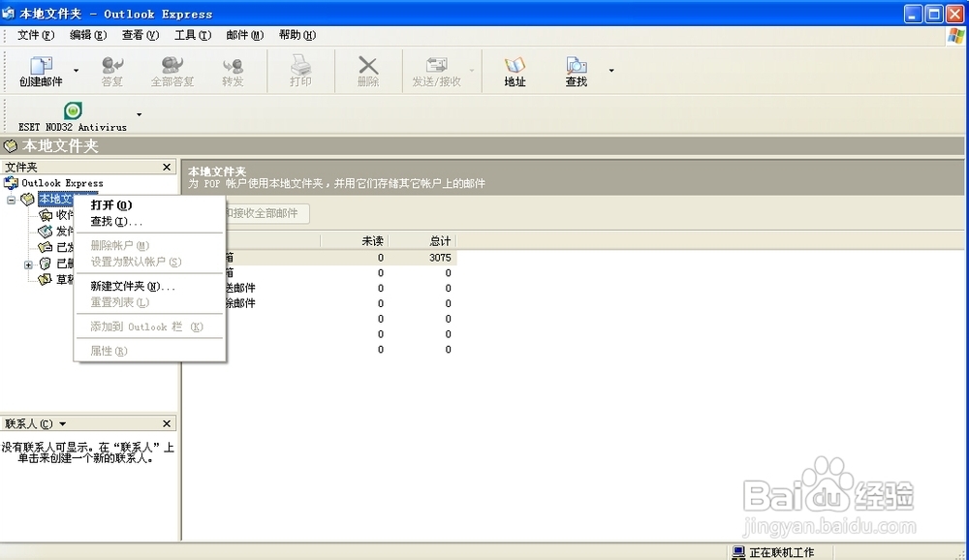Open the 打印 (Print) toolbar icon

[300, 70]
